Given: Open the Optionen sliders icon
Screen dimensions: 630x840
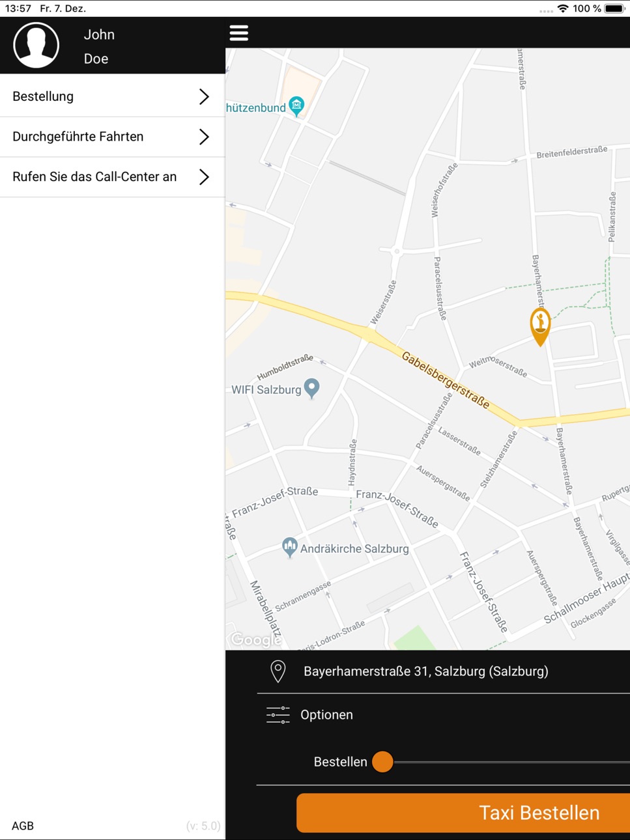Looking at the screenshot, I should click(x=278, y=715).
